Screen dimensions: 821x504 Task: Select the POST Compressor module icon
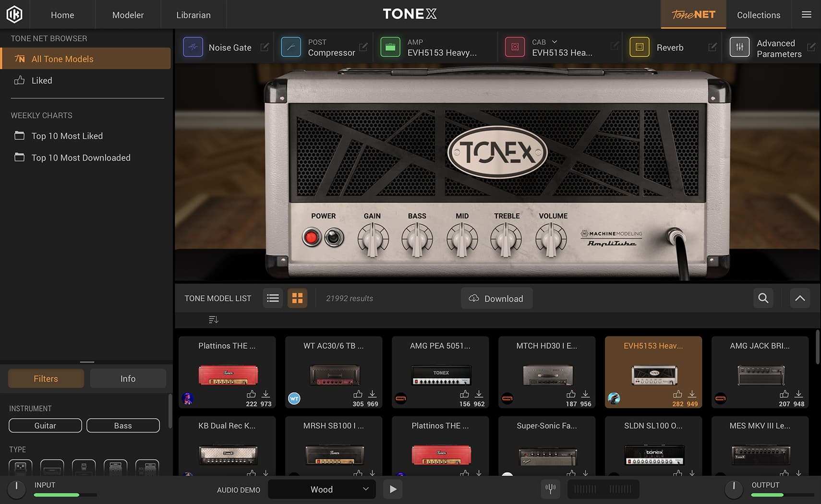tap(291, 47)
